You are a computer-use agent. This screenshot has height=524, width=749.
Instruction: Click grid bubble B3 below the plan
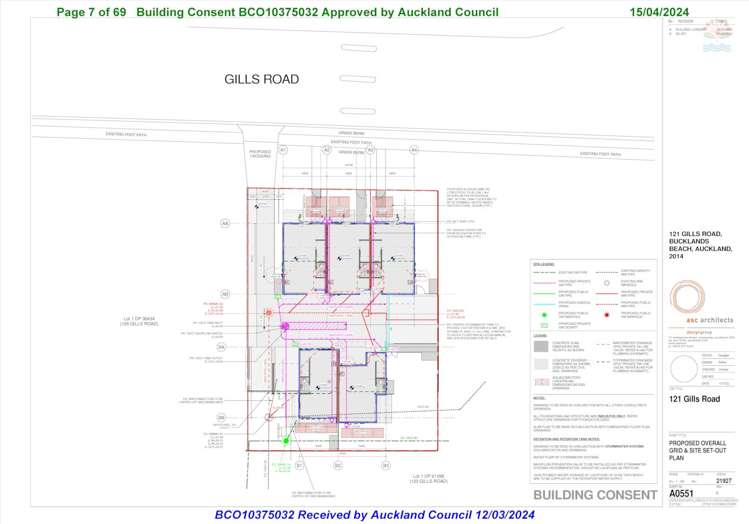[385, 465]
